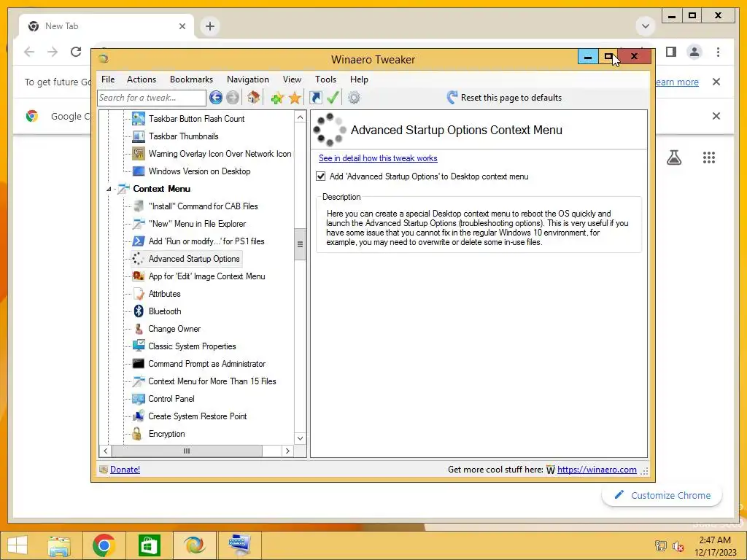The height and width of the screenshot is (560, 747).
Task: Add bookmark with green plus star icon
Action: click(276, 98)
